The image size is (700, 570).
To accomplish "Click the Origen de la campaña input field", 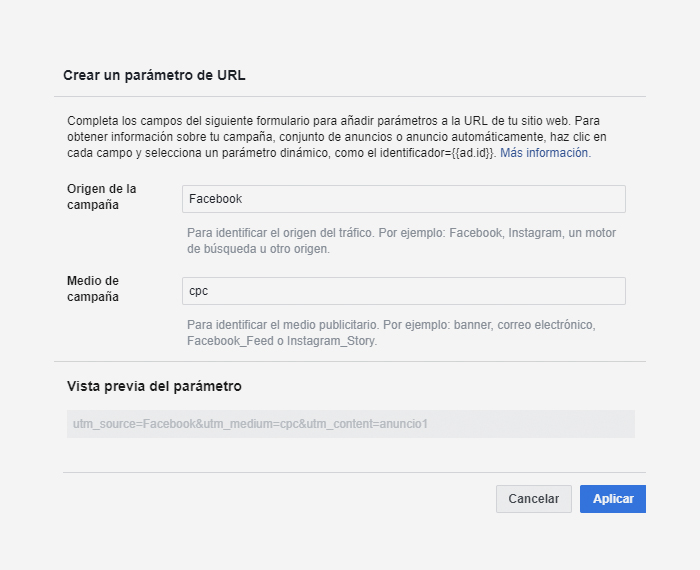I will [404, 199].
